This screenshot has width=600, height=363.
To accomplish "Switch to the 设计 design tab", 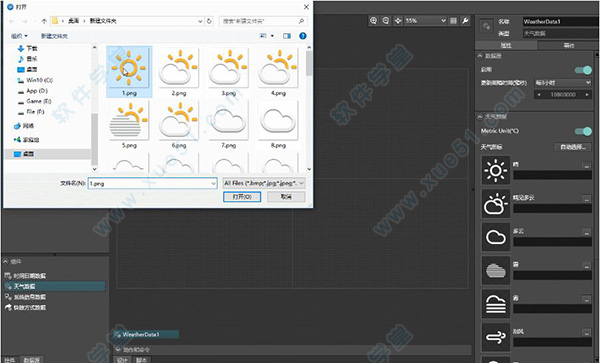I will [122, 360].
